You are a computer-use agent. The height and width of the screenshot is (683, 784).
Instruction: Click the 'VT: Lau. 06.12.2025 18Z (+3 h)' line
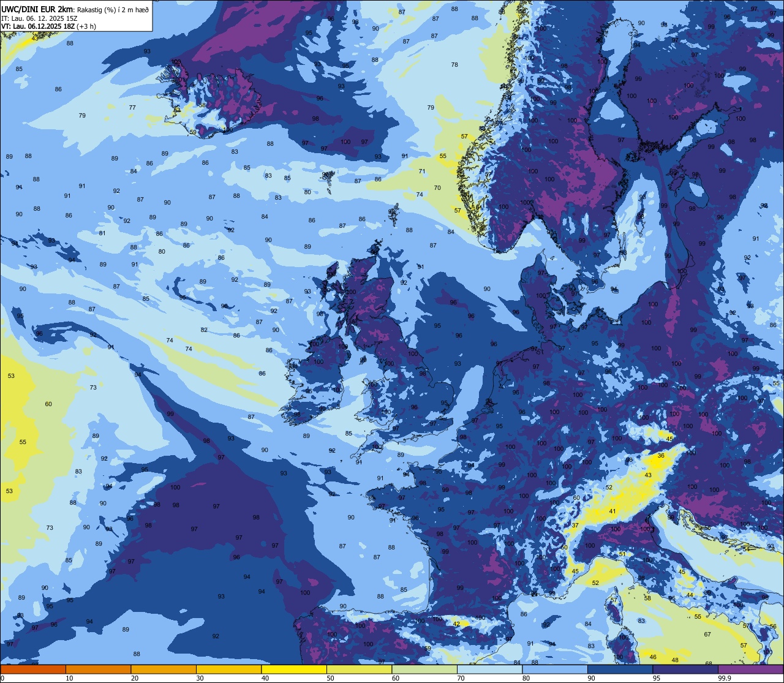[x=48, y=26]
